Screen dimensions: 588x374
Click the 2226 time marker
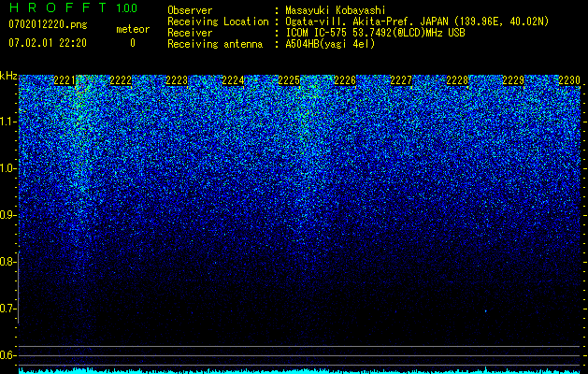tap(345, 80)
